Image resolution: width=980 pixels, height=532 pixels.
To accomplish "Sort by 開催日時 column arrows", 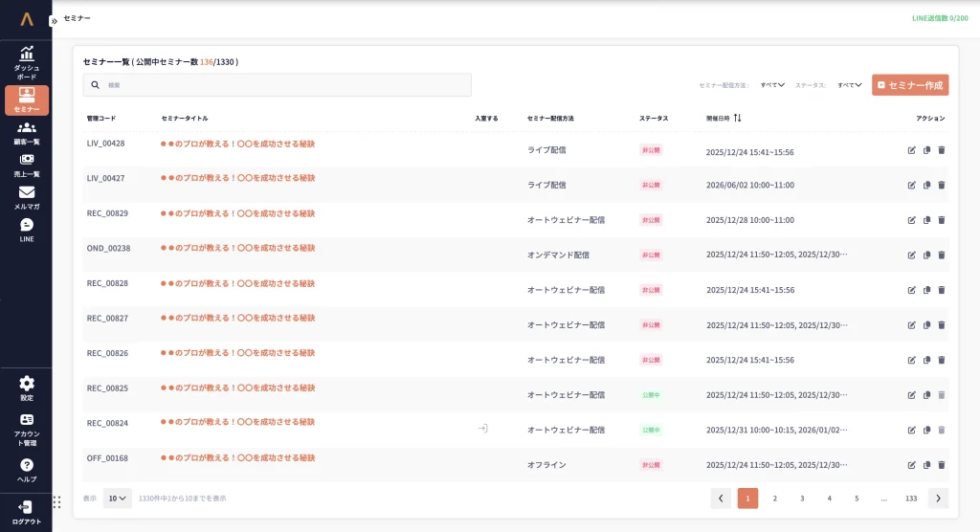I will 738,119.
